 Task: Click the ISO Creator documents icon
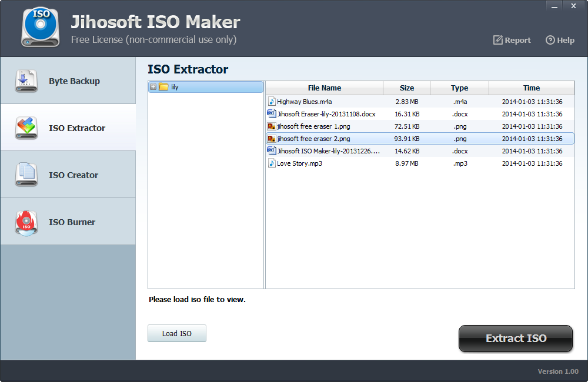coord(26,175)
